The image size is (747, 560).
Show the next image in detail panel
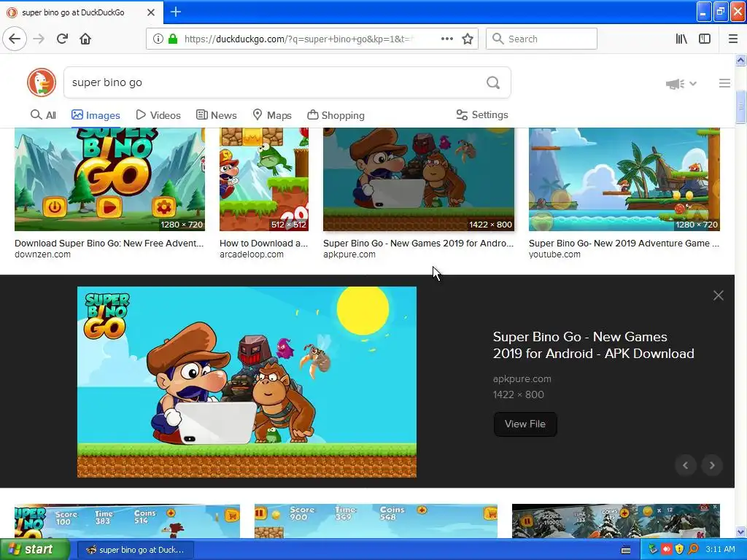pyautogui.click(x=712, y=465)
